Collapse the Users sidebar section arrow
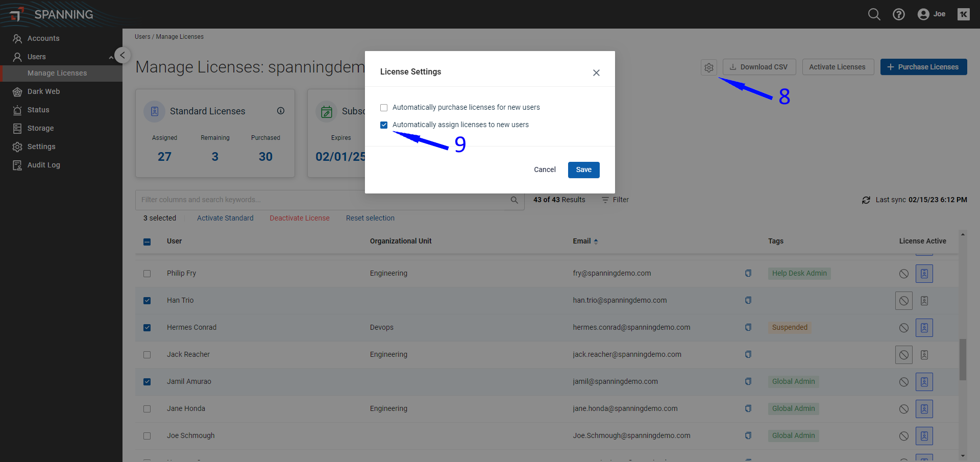The height and width of the screenshot is (462, 980). click(111, 57)
